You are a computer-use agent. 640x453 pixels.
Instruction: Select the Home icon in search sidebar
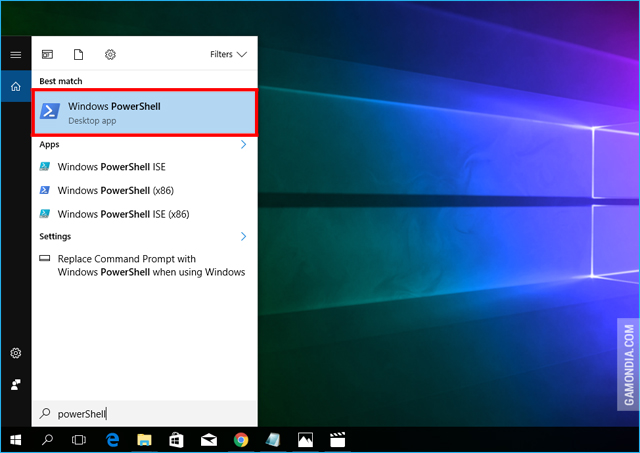coord(16,86)
